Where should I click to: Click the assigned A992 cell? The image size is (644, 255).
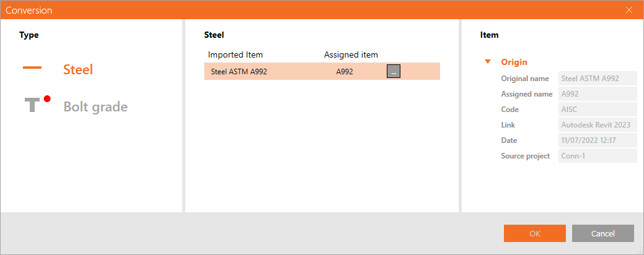[x=345, y=71]
